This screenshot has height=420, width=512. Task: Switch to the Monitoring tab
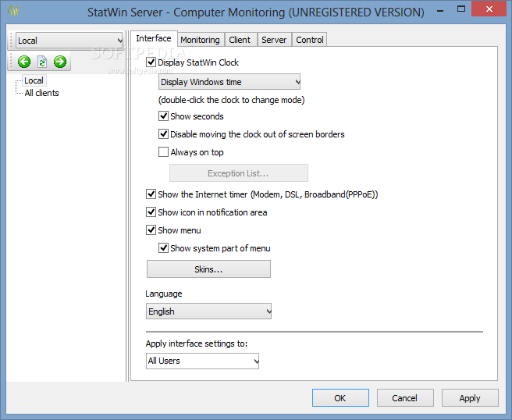coord(200,40)
